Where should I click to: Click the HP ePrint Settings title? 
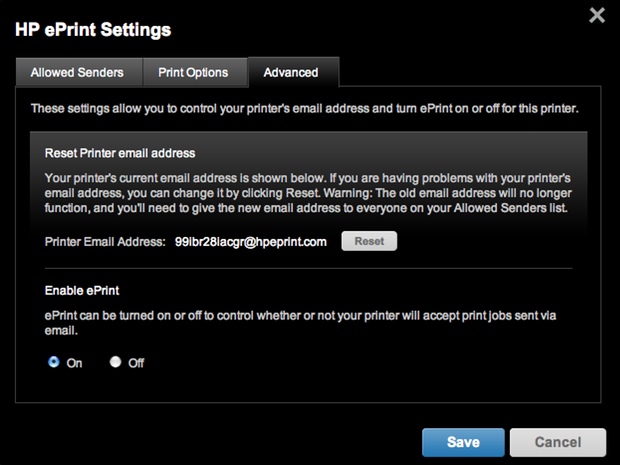(93, 29)
